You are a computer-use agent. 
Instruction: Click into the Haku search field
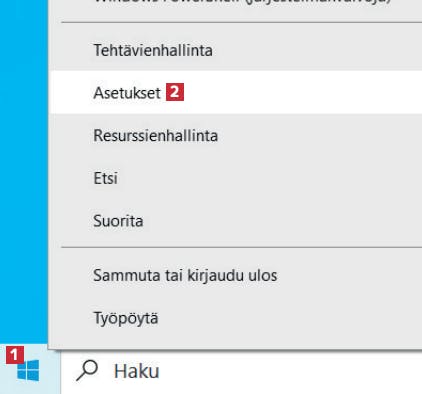tap(242, 371)
